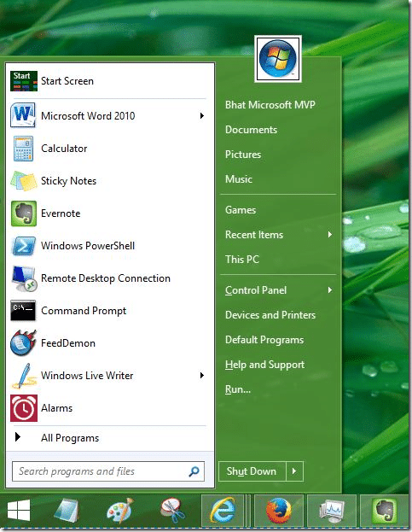This screenshot has height=532, width=412.
Task: Open Paint from the taskbar
Action: [119, 511]
